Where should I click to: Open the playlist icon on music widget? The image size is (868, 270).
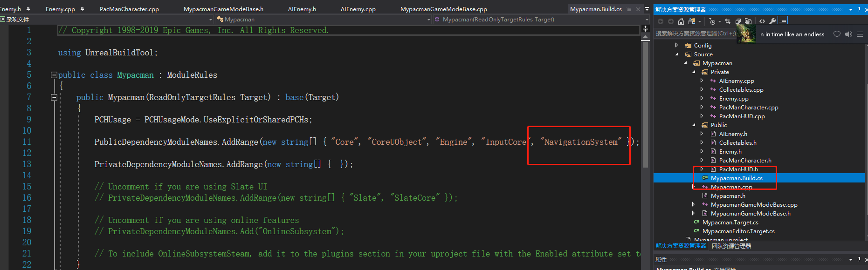[x=860, y=34]
